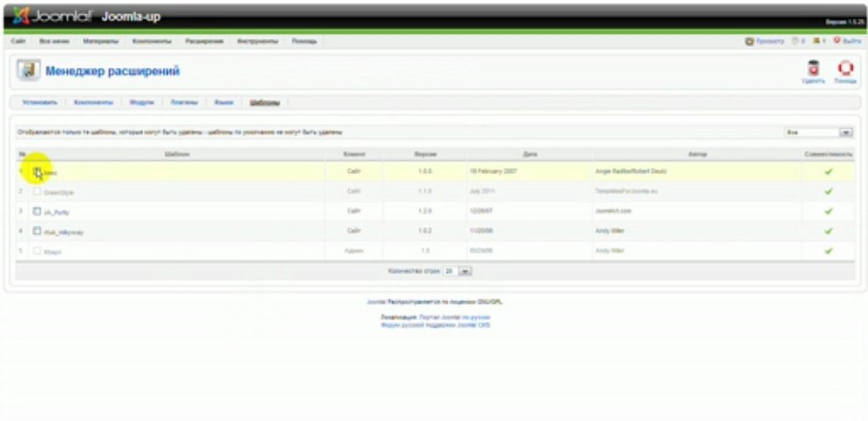Click the Joomla! link in the footer
This screenshot has width=868, height=421.
pyautogui.click(x=376, y=302)
